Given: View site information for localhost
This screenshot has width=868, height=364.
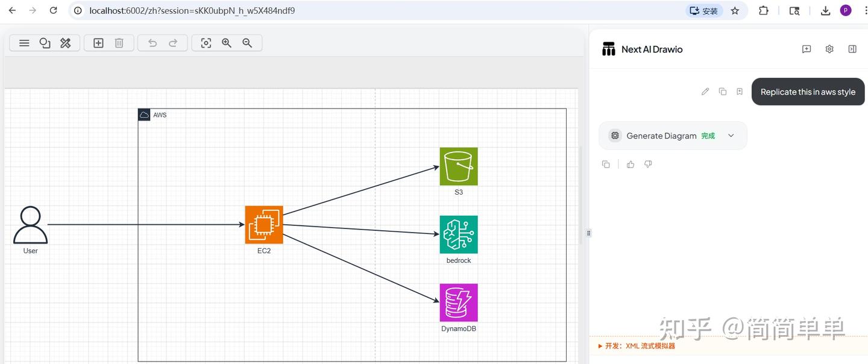Looking at the screenshot, I should click(78, 10).
